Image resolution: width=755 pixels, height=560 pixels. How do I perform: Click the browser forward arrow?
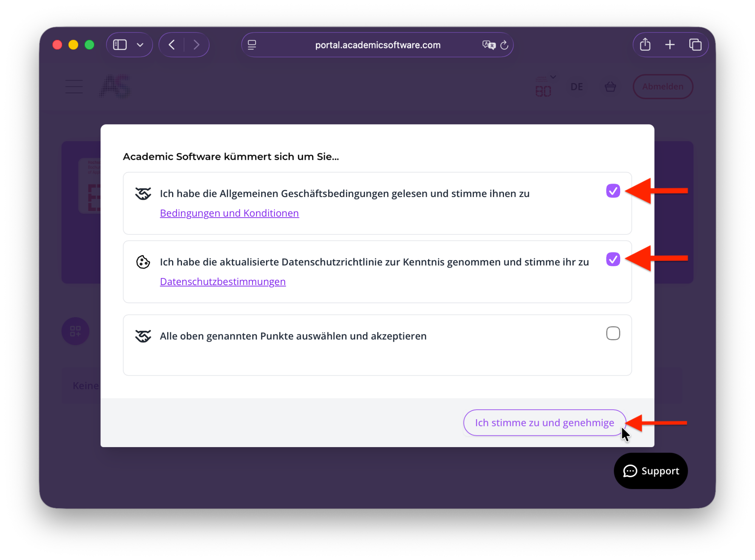pyautogui.click(x=196, y=45)
